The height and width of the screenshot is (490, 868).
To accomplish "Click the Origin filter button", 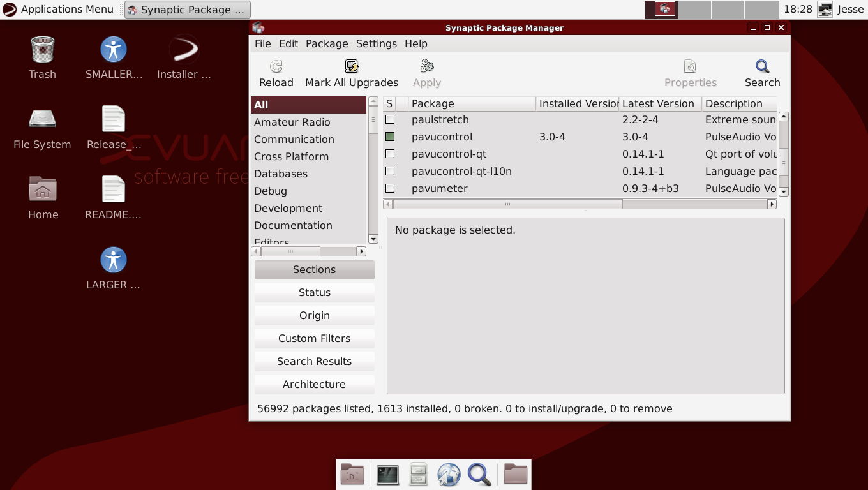I will pyautogui.click(x=315, y=315).
